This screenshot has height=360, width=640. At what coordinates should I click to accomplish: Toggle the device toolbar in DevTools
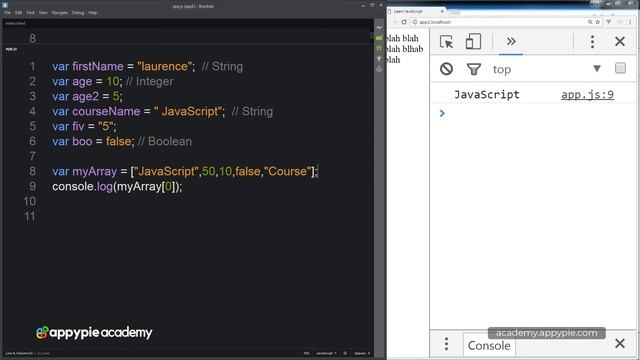point(473,42)
